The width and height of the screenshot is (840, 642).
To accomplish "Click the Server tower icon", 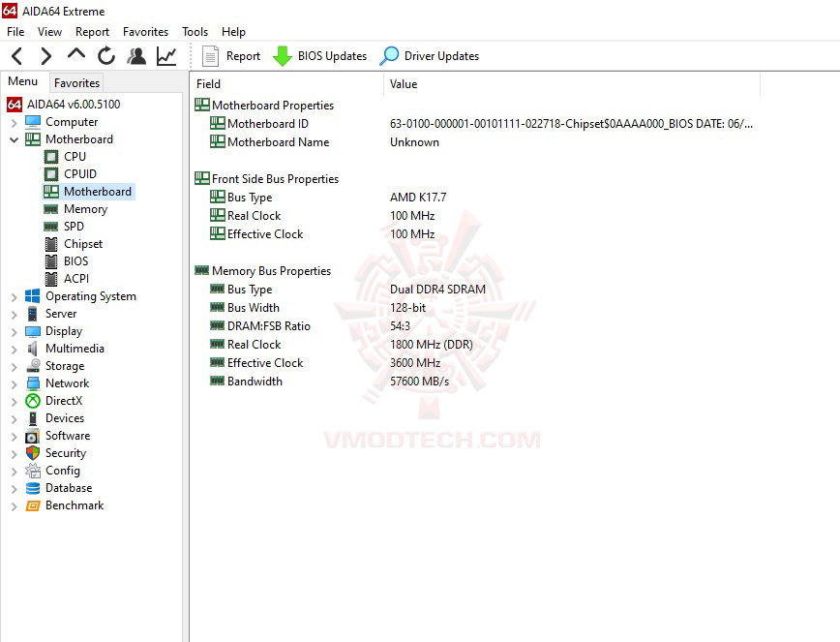I will (x=33, y=314).
